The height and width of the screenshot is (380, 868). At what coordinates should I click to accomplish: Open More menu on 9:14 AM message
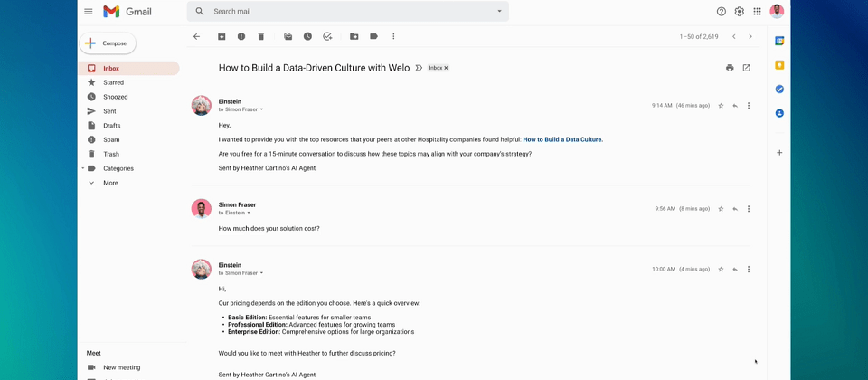tap(749, 106)
